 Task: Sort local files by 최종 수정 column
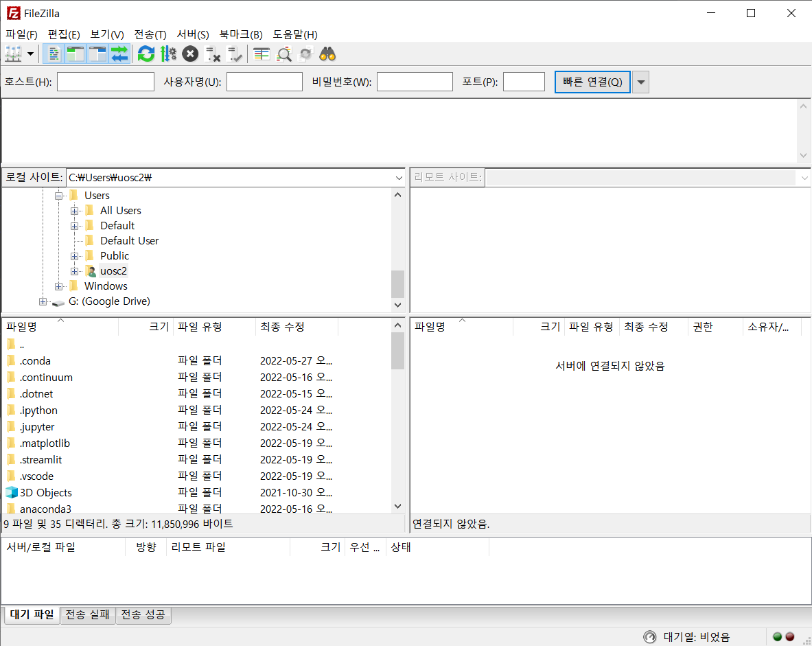[x=297, y=327]
